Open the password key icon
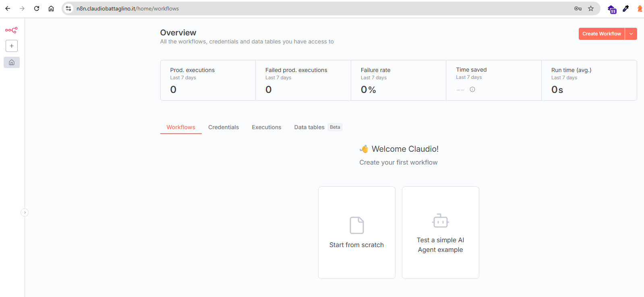Viewport: 644px width, 297px height. [x=578, y=8]
